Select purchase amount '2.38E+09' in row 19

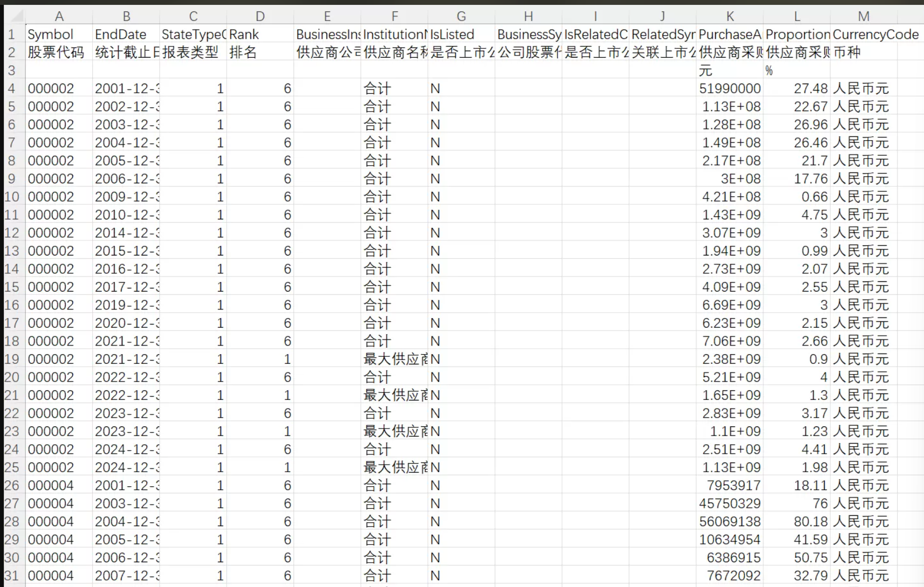(729, 359)
